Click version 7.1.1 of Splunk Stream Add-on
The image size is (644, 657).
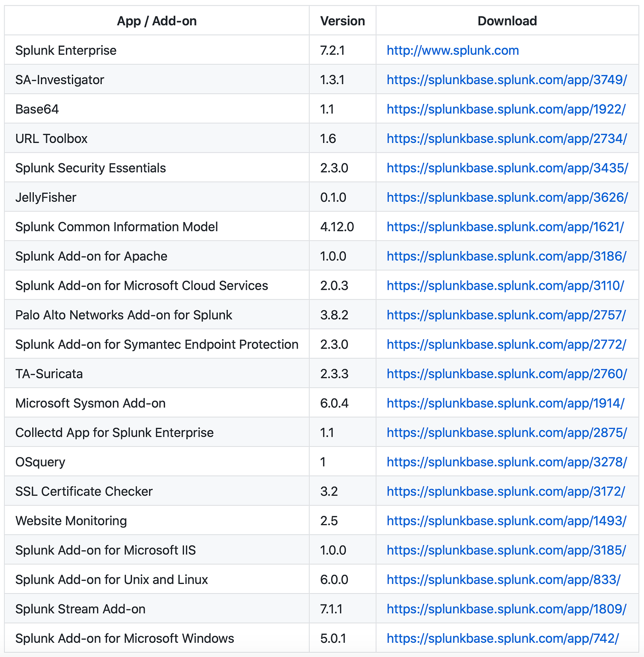coord(332,609)
